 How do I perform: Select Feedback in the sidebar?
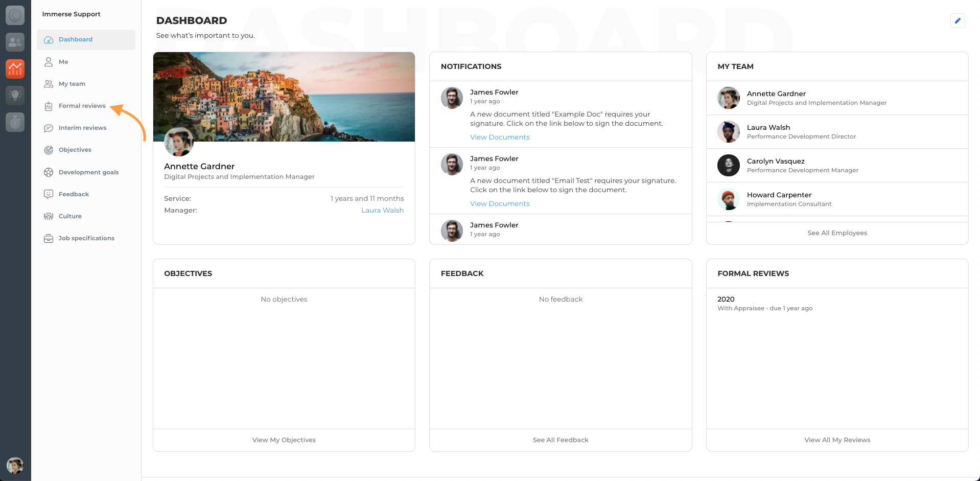coord(86,194)
